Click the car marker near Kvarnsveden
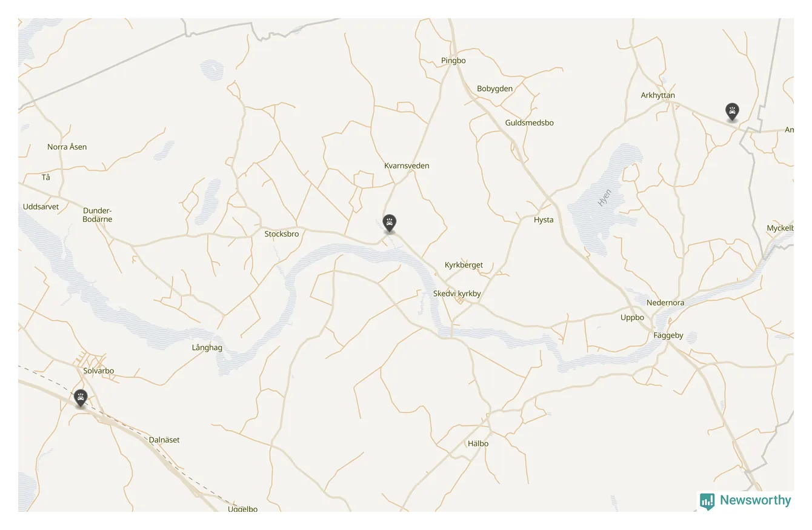This screenshot has width=812, height=530. (x=390, y=223)
